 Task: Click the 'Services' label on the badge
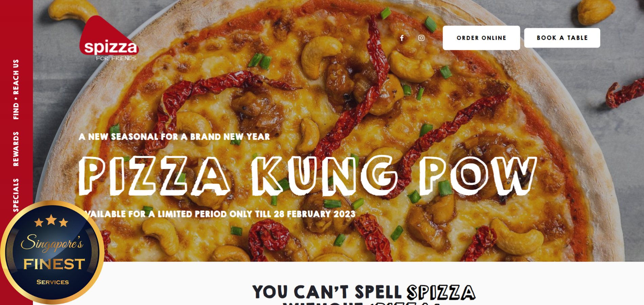click(x=53, y=282)
